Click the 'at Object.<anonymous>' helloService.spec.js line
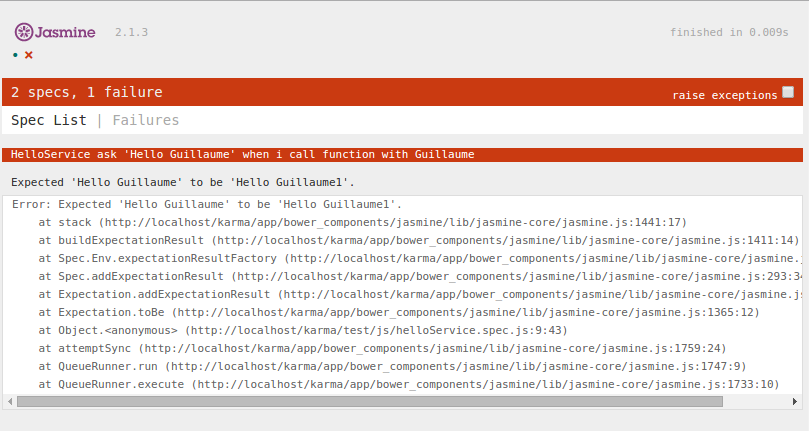 (x=303, y=330)
